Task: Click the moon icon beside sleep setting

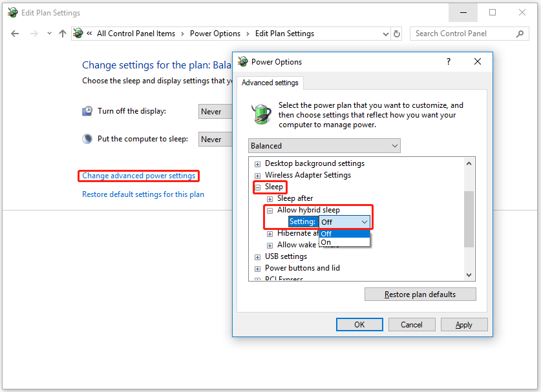Action: (87, 139)
